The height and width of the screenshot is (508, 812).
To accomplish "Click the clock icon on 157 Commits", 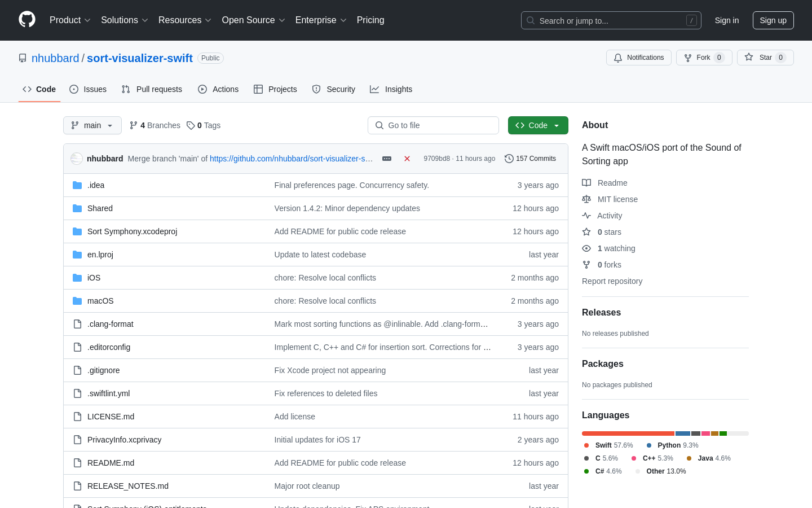I will point(509,159).
